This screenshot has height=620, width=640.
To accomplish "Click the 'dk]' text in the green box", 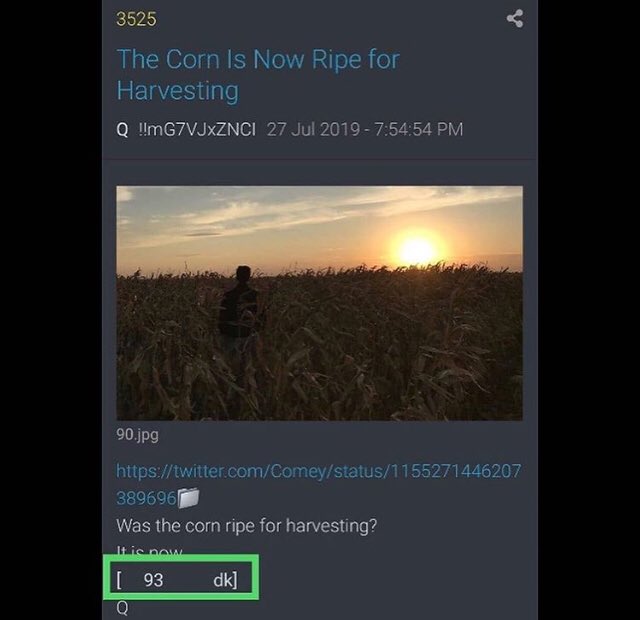I will [x=225, y=579].
